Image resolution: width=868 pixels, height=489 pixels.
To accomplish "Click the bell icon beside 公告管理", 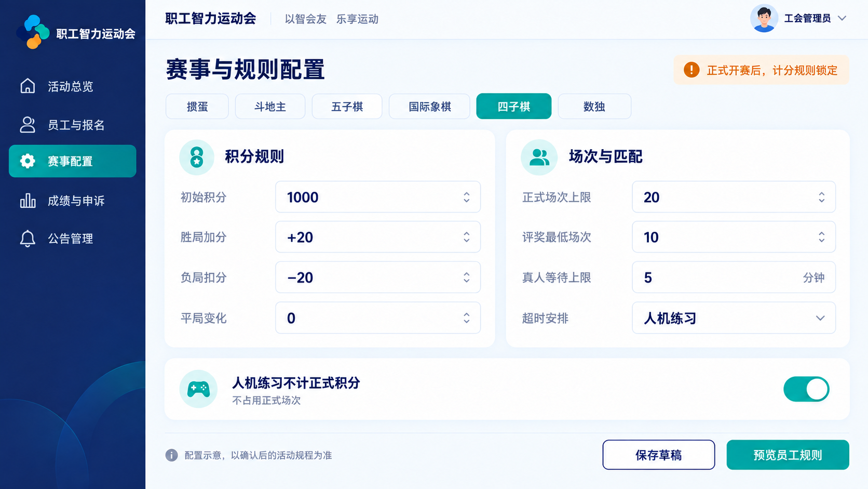I will click(28, 239).
